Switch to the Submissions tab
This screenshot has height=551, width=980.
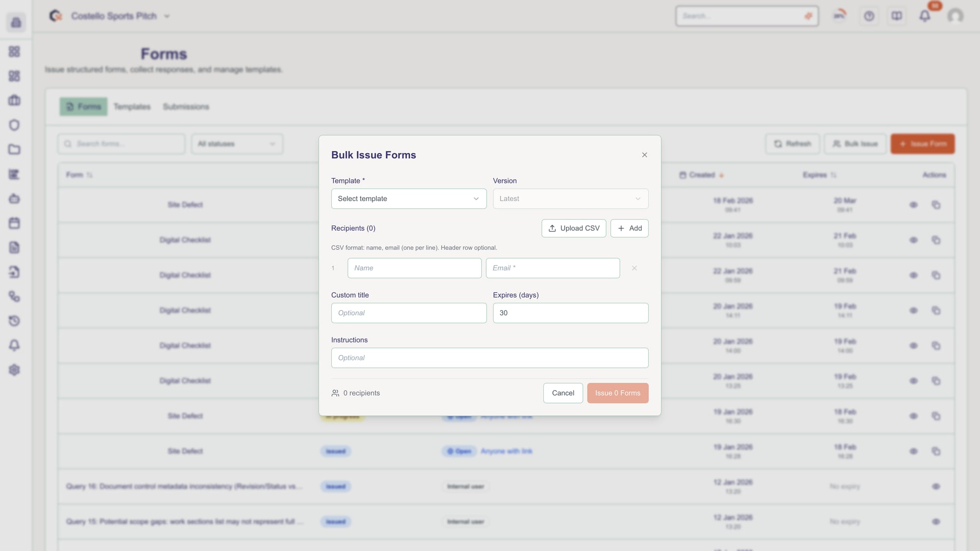(186, 106)
